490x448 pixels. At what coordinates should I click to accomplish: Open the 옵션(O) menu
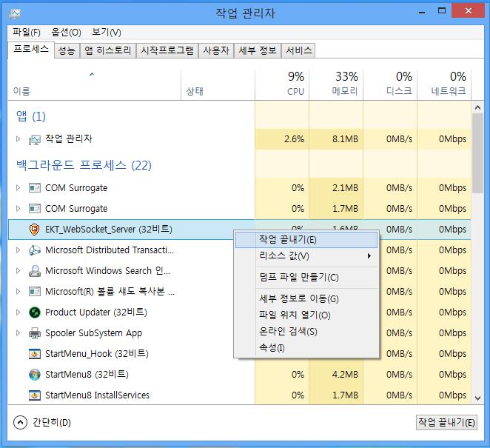tap(66, 33)
